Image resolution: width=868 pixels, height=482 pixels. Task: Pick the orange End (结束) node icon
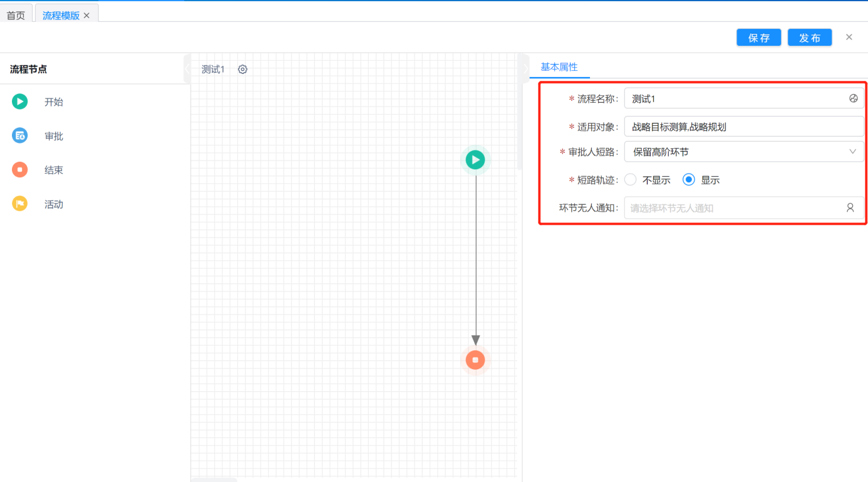20,170
